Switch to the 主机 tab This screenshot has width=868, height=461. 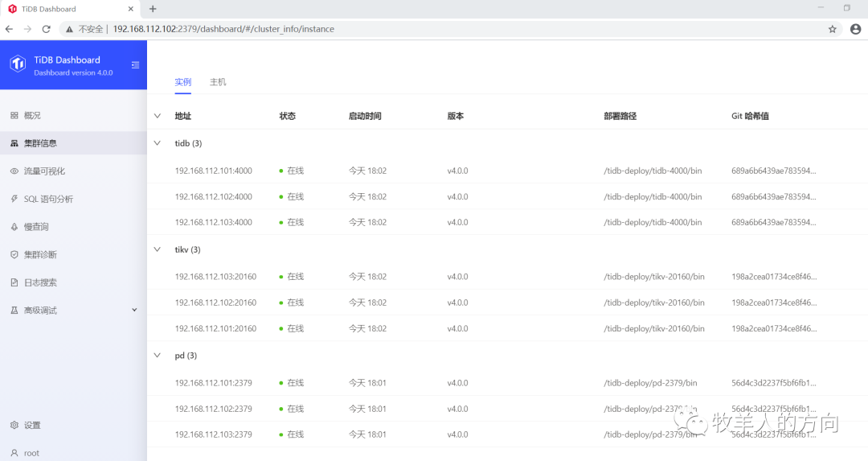pyautogui.click(x=218, y=82)
